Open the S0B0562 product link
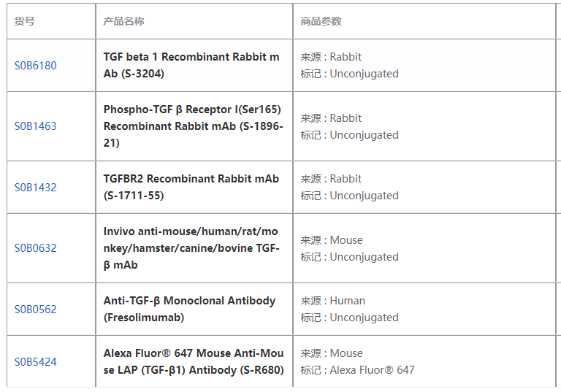Screen dimensions: 561x392 click(35, 310)
